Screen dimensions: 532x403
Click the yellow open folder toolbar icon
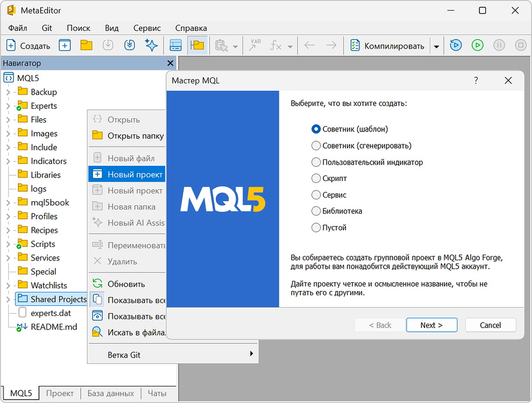(x=86, y=45)
